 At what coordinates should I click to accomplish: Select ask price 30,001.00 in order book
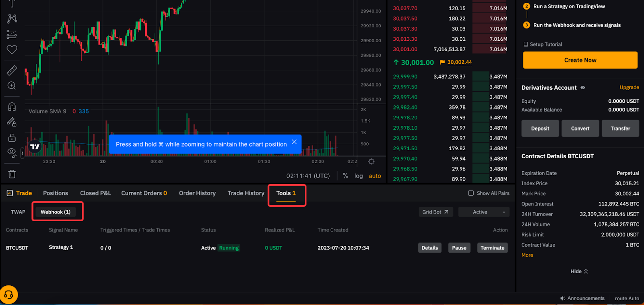[405, 49]
